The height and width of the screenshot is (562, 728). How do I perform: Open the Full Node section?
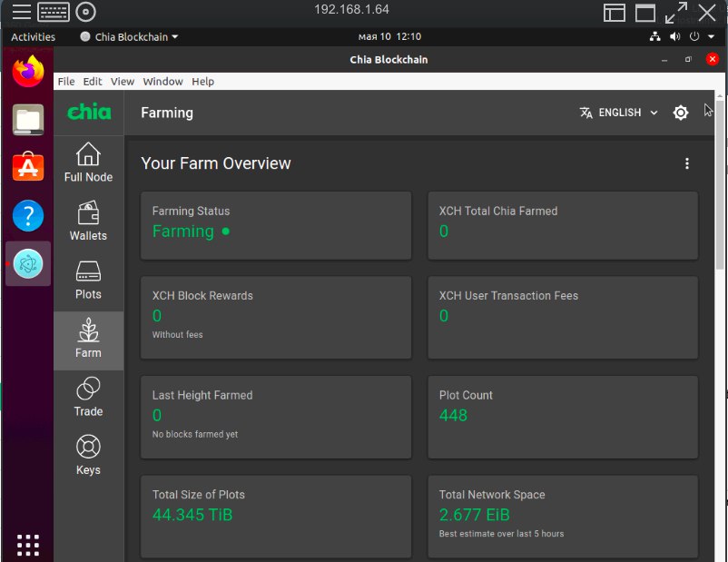coord(88,163)
